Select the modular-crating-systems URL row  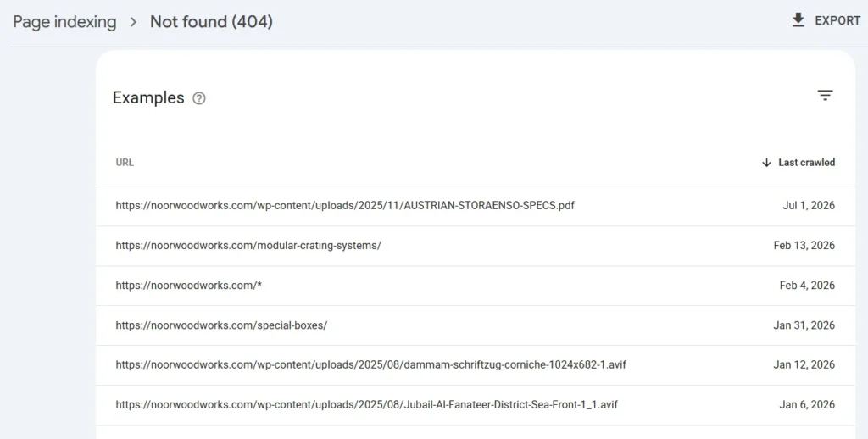pyautogui.click(x=475, y=245)
